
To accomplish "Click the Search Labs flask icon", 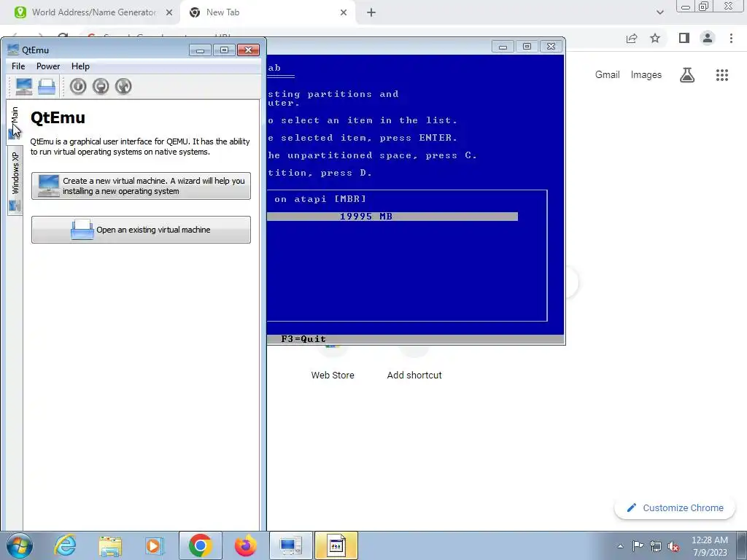I will (687, 75).
